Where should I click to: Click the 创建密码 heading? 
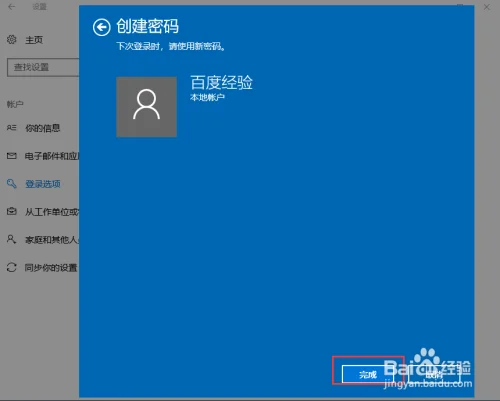(147, 26)
